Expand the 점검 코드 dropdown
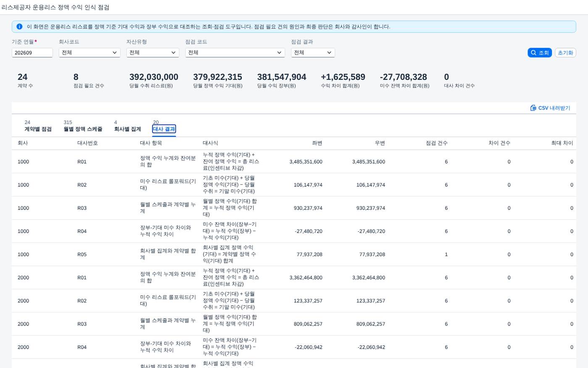 point(235,53)
